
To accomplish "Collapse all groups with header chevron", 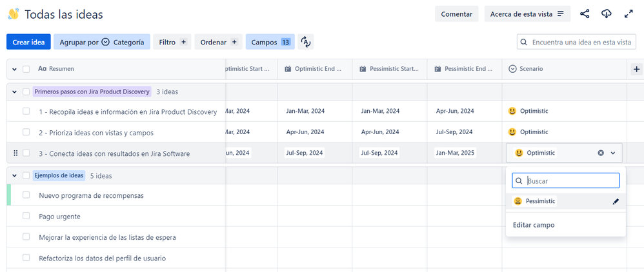I will [x=14, y=70].
